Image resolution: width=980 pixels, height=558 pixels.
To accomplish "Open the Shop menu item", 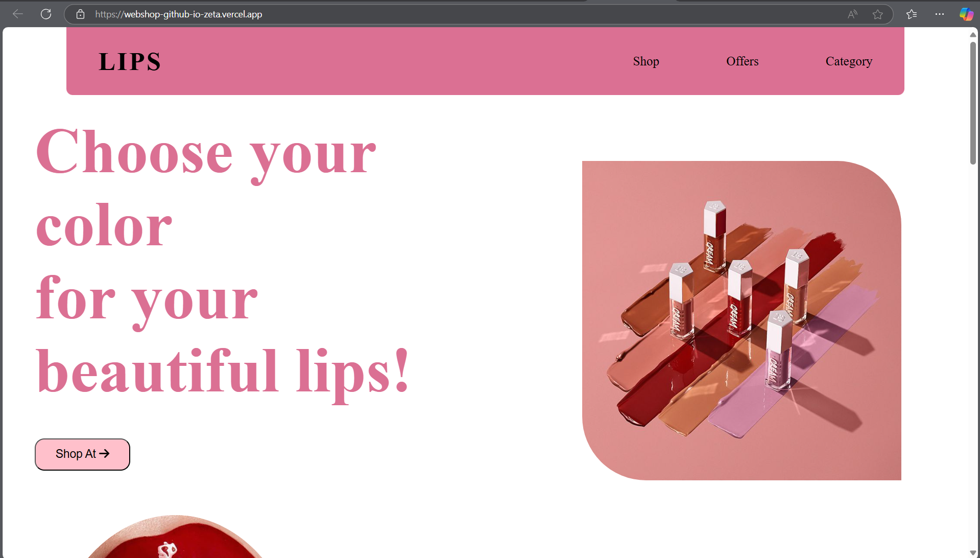I will pos(646,61).
